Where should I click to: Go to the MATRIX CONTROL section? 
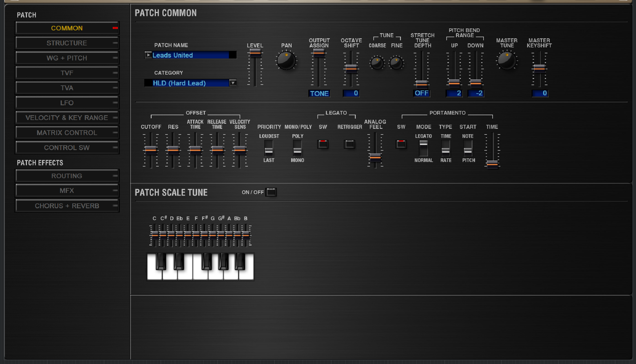tap(67, 132)
